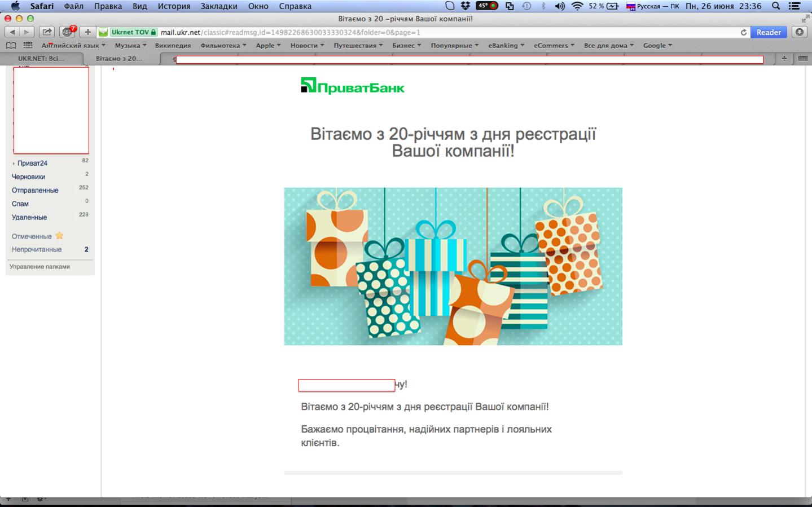Open the bookmarks book icon
Viewport: 812px width, 507px height.
[11, 46]
